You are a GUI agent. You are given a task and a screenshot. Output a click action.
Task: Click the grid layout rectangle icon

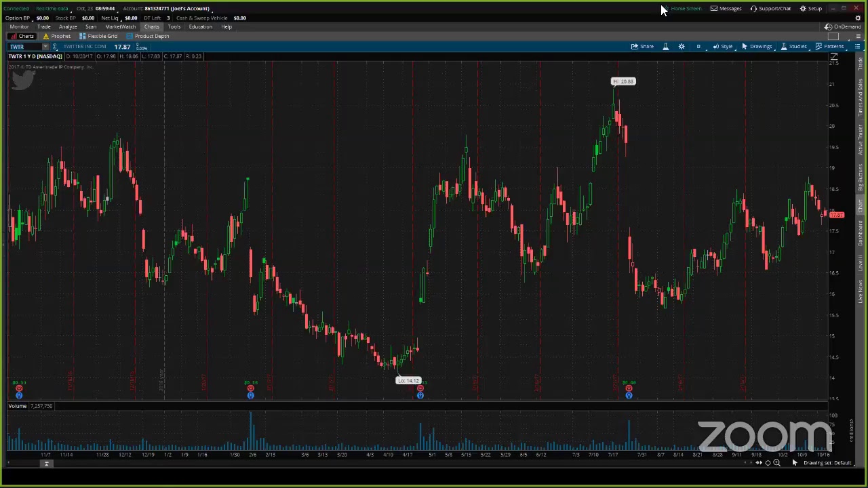click(833, 37)
